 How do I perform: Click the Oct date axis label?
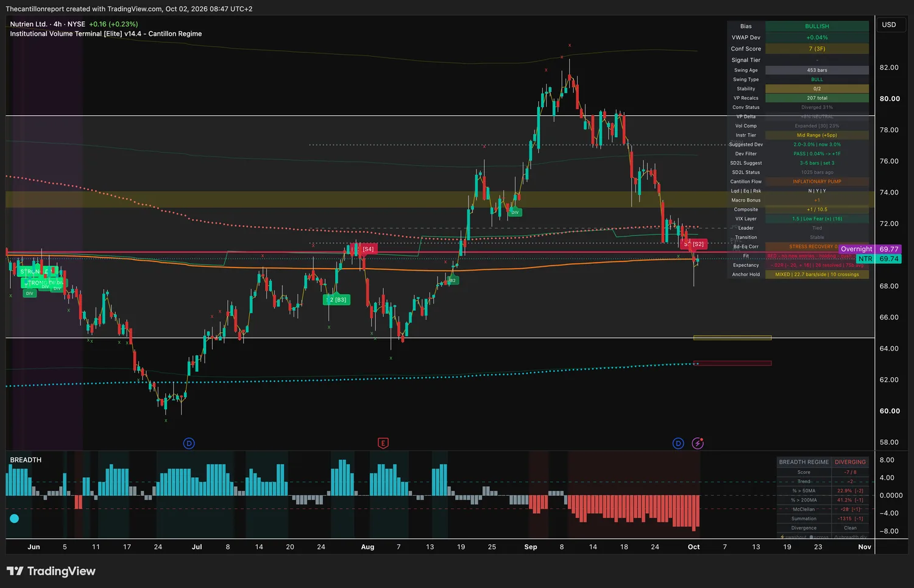click(x=693, y=547)
